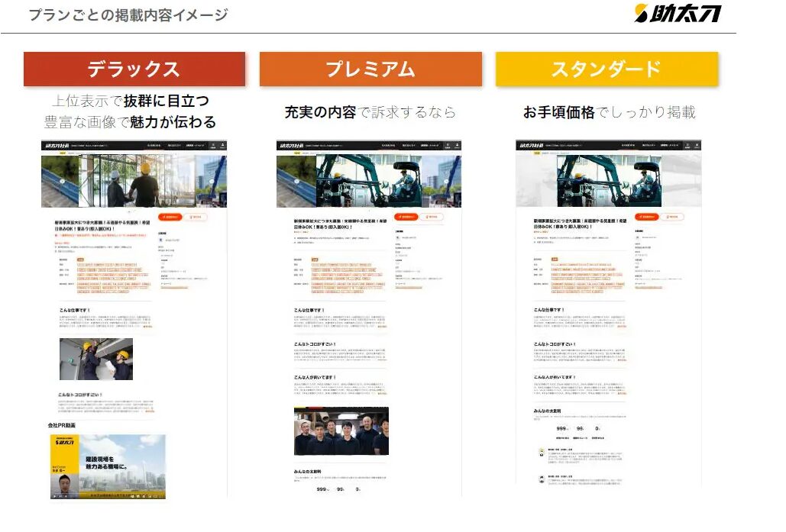Viewport: 786px width, 532px height.
Task: Click the プランごとの掲載内容イメージ slide title
Action: tap(128, 15)
